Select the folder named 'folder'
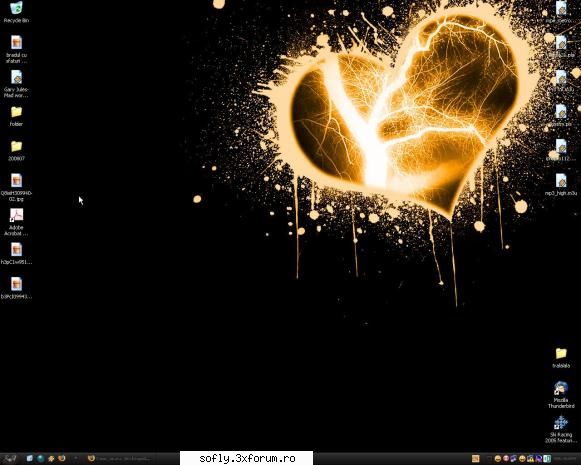Image resolution: width=581 pixels, height=465 pixels. point(16,116)
